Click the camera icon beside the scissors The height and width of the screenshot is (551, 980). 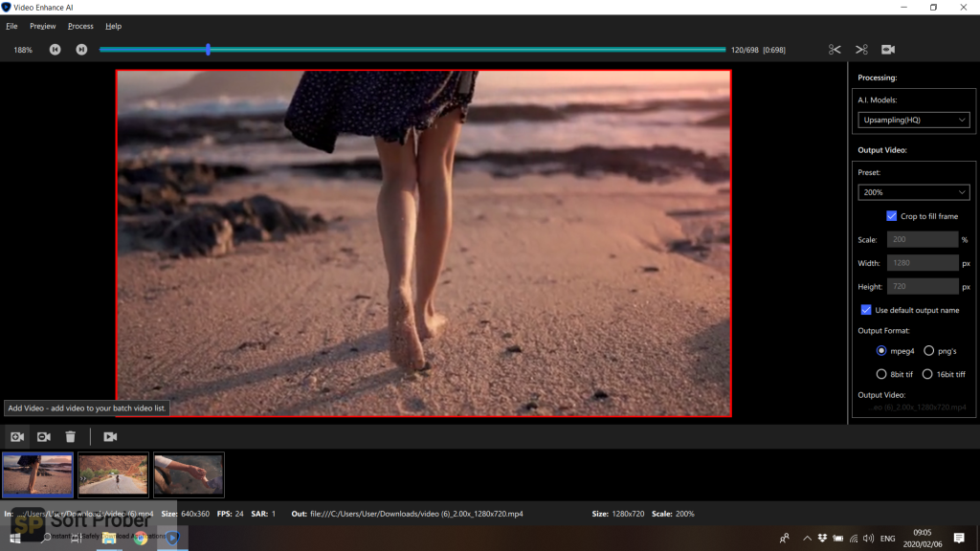click(888, 50)
